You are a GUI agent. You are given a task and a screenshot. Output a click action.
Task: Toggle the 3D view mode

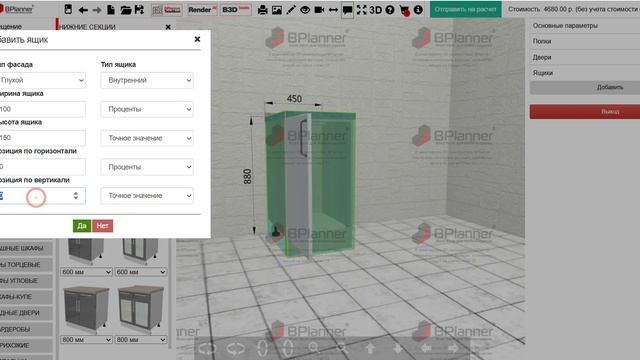point(376,10)
